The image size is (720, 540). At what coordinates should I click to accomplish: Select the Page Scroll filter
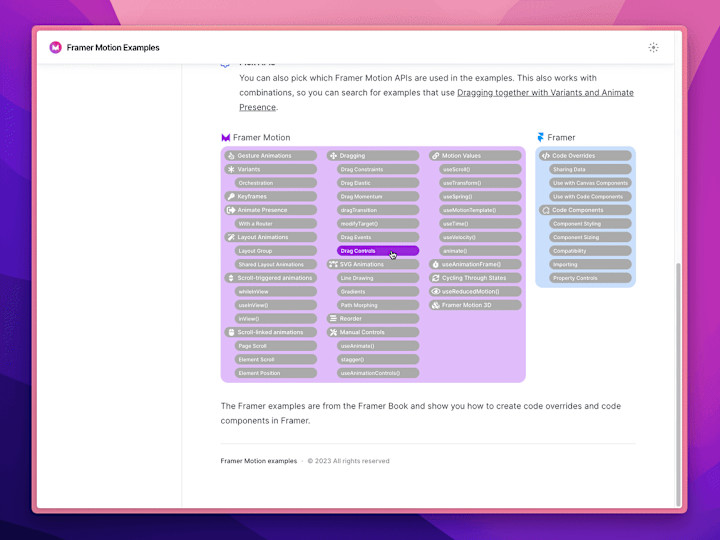coord(276,346)
